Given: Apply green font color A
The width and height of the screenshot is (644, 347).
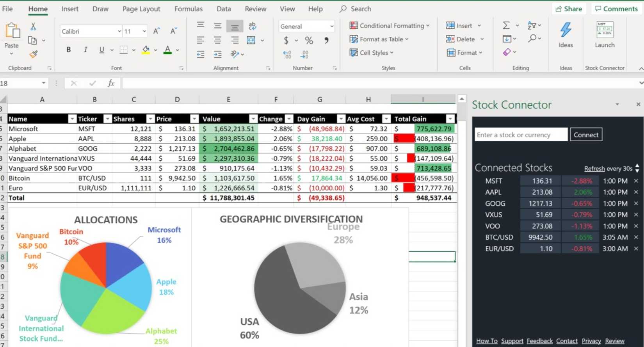Looking at the screenshot, I should coord(167,50).
